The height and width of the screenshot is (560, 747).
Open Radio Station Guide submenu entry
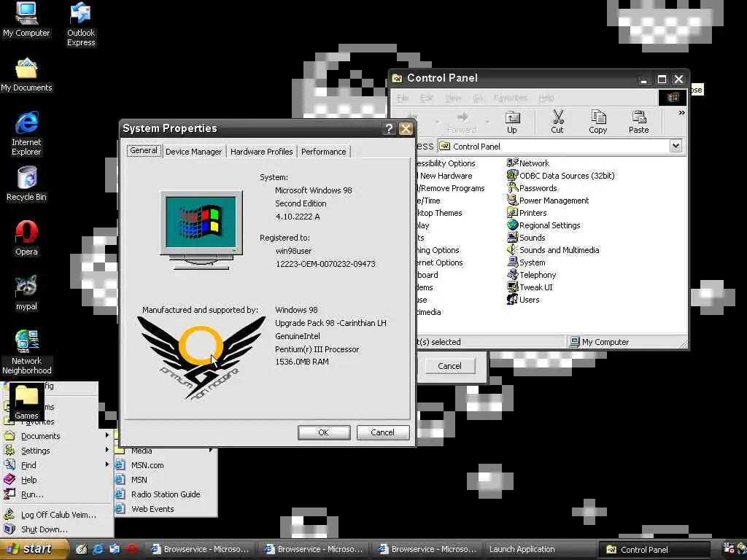pos(166,494)
